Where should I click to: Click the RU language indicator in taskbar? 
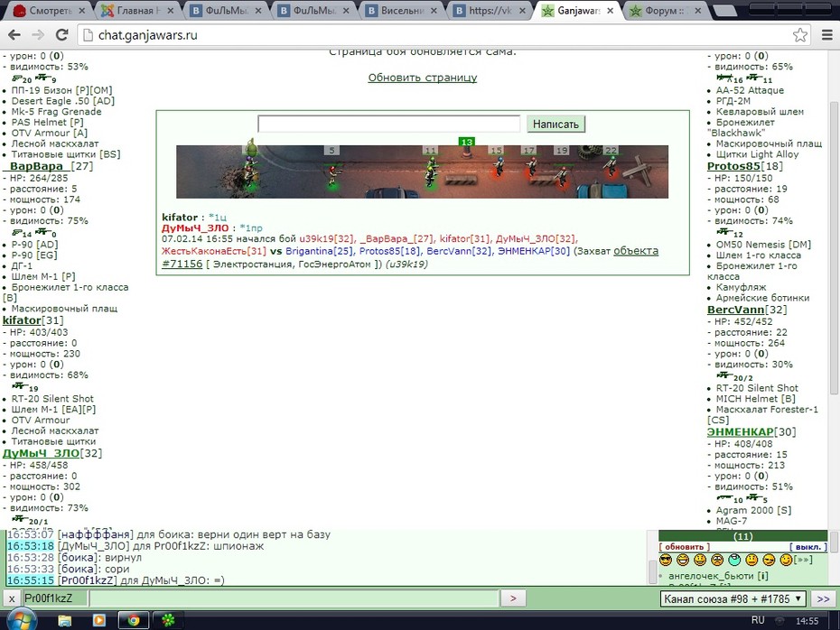758,620
